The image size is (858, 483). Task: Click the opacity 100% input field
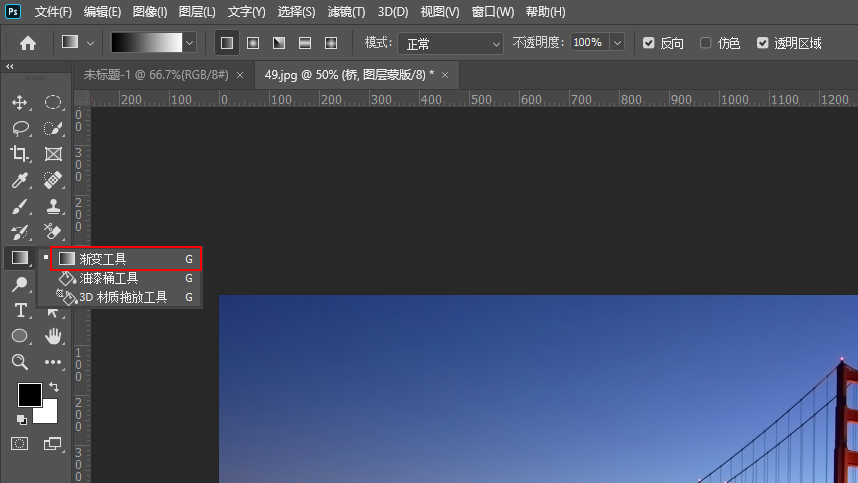(x=589, y=43)
